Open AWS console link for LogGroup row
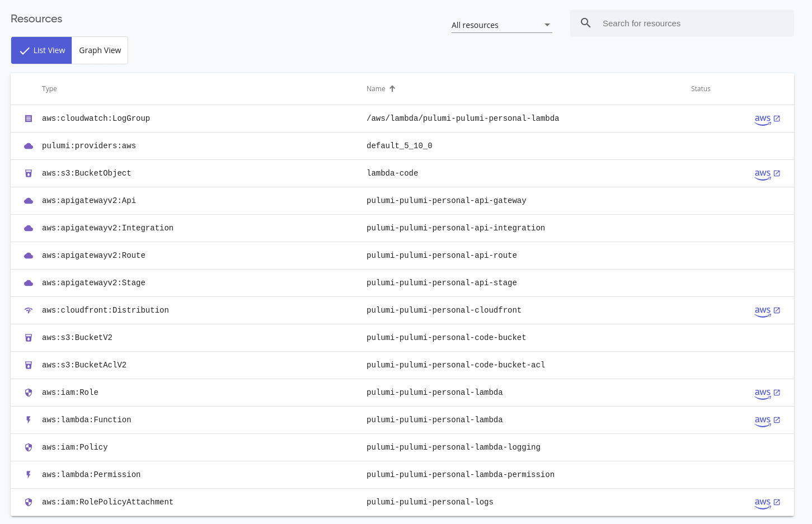The width and height of the screenshot is (812, 524). [767, 119]
